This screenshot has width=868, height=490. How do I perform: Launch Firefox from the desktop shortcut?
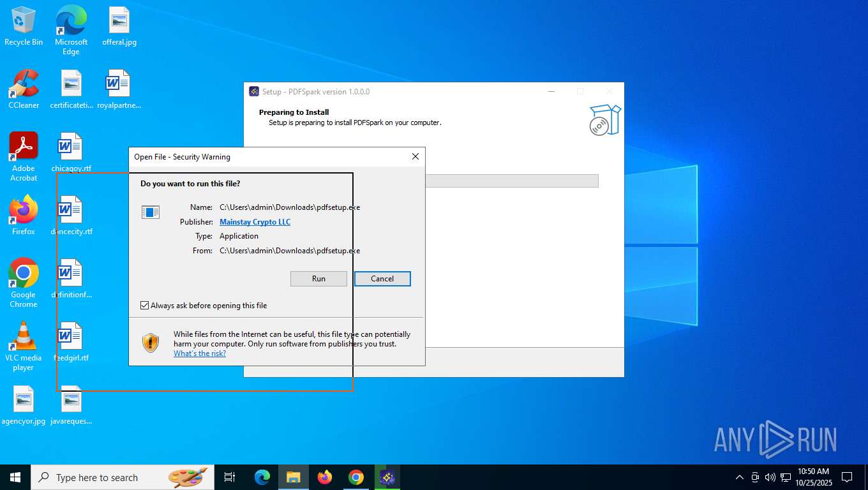[x=24, y=216]
